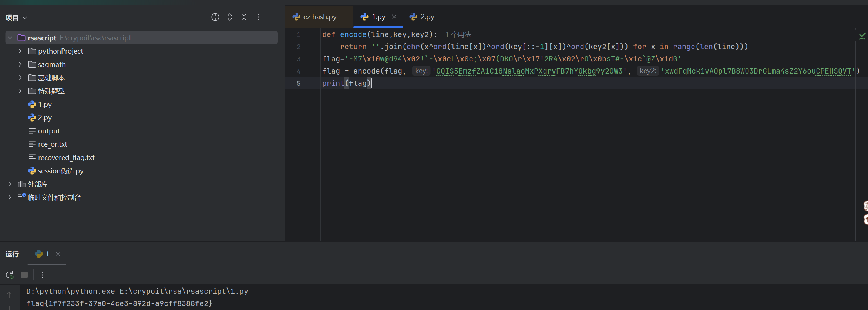Viewport: 868px width, 310px height.
Task: Select 2.py in project tree
Action: pyautogui.click(x=45, y=117)
